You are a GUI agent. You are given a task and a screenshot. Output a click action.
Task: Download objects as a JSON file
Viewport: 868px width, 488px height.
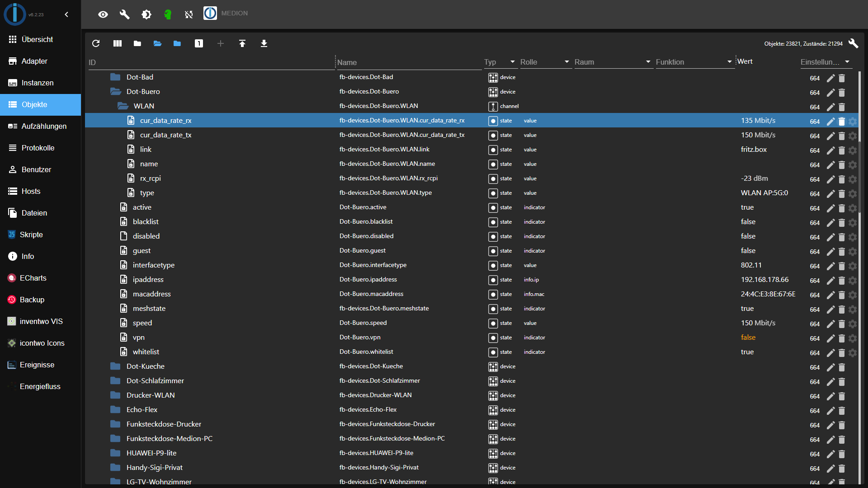tap(264, 43)
